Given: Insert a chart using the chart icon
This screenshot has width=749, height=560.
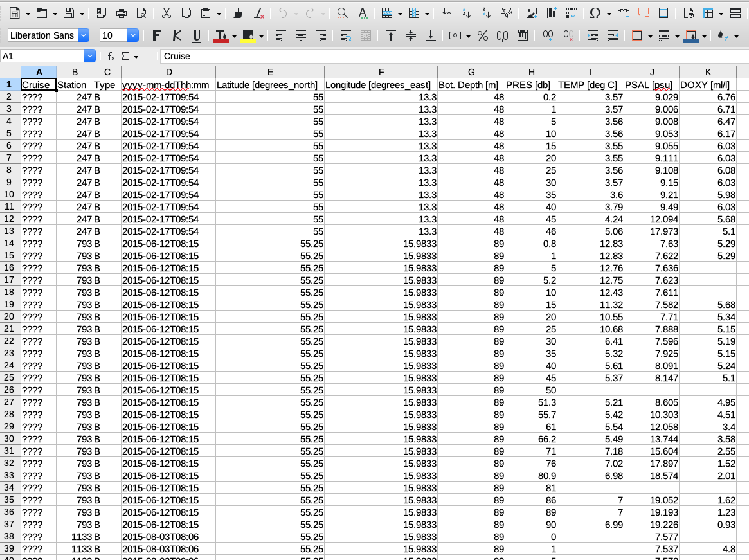Looking at the screenshot, I should point(551,13).
